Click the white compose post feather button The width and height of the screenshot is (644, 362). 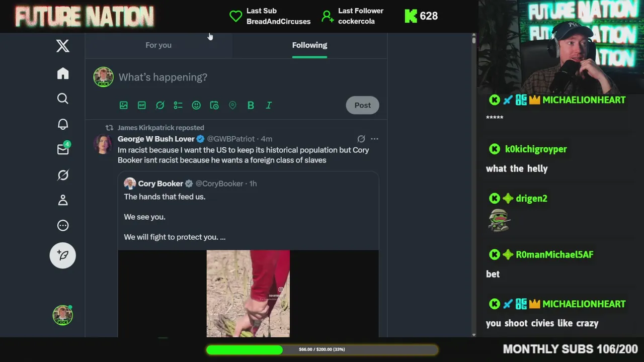[63, 255]
